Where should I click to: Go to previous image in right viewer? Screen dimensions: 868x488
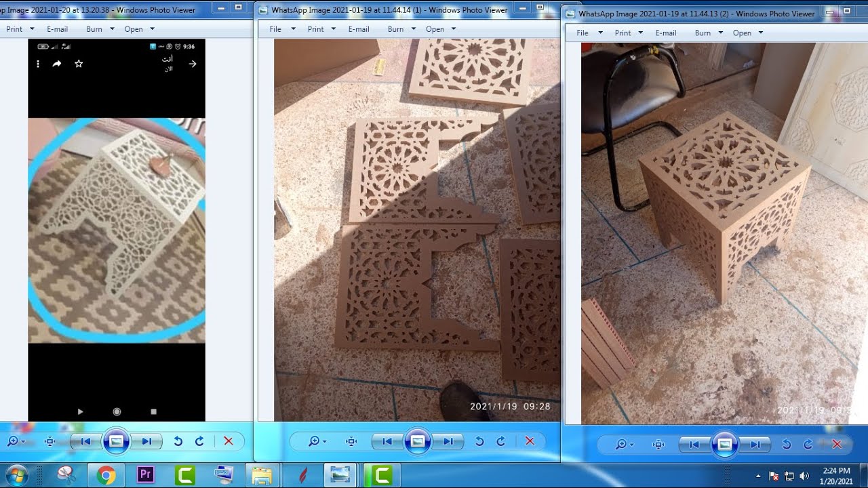pyautogui.click(x=694, y=445)
